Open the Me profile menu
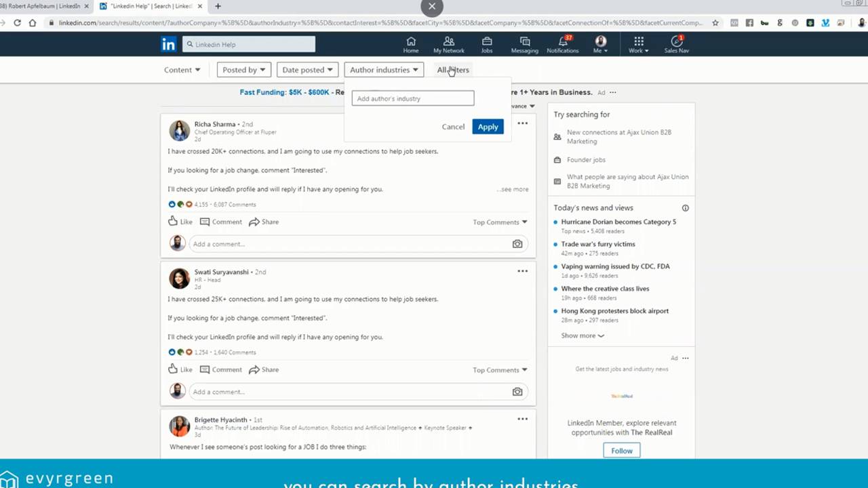868x488 pixels. (x=601, y=45)
